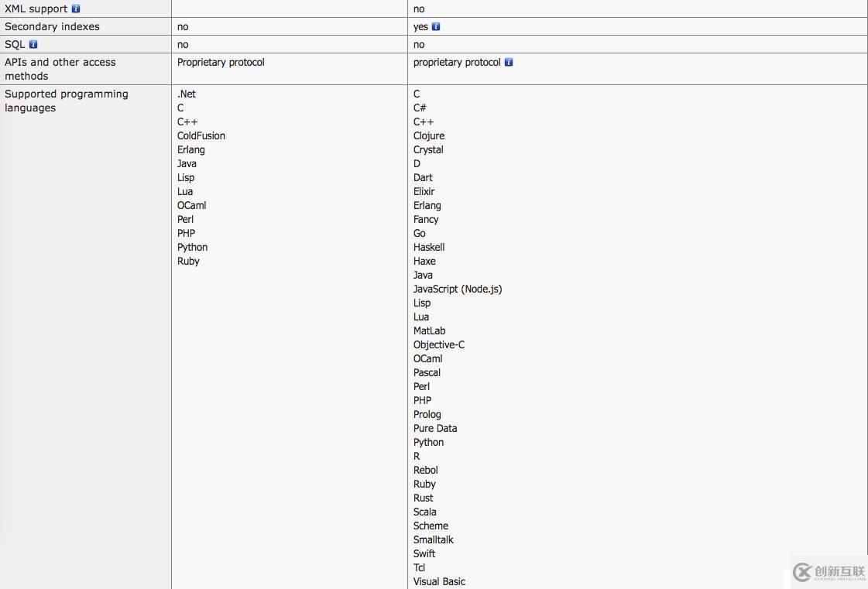868x589 pixels.
Task: Select the '.Net' language entry
Action: click(187, 94)
